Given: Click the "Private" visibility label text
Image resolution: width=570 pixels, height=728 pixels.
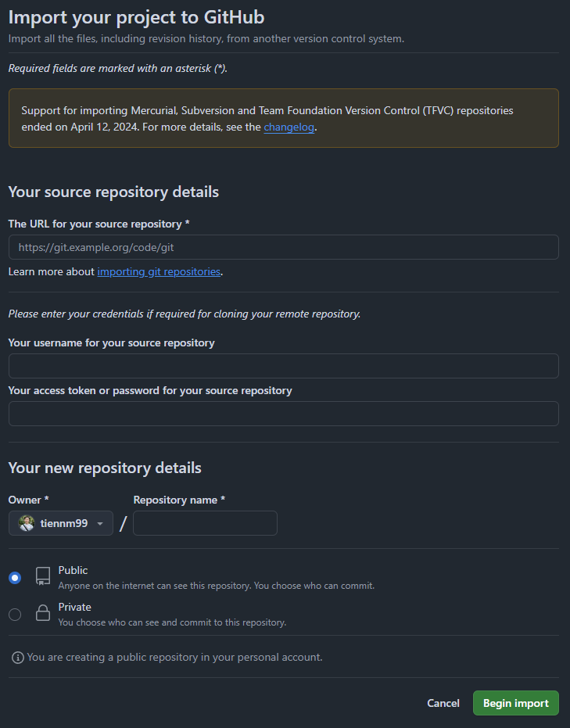Looking at the screenshot, I should [74, 607].
